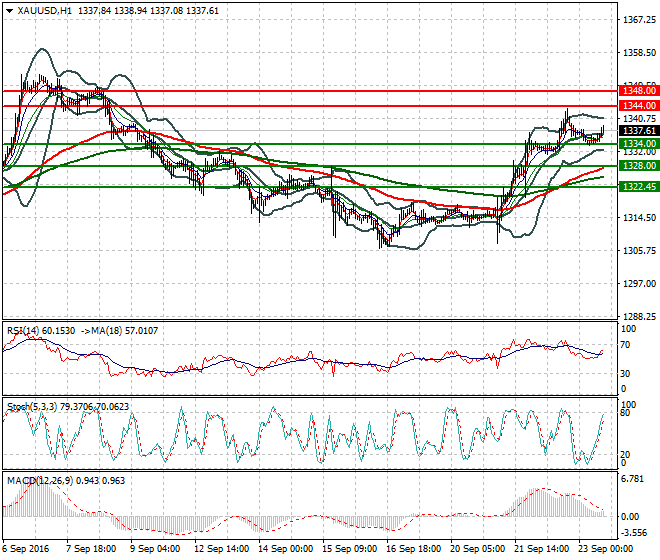Click the 1340.75 price scale value
Screen dimensions: 660x560
[639, 118]
